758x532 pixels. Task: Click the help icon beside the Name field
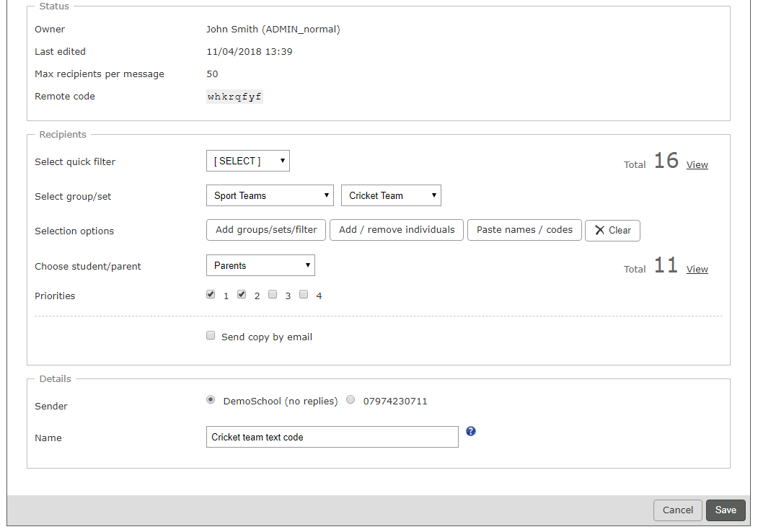[470, 431]
